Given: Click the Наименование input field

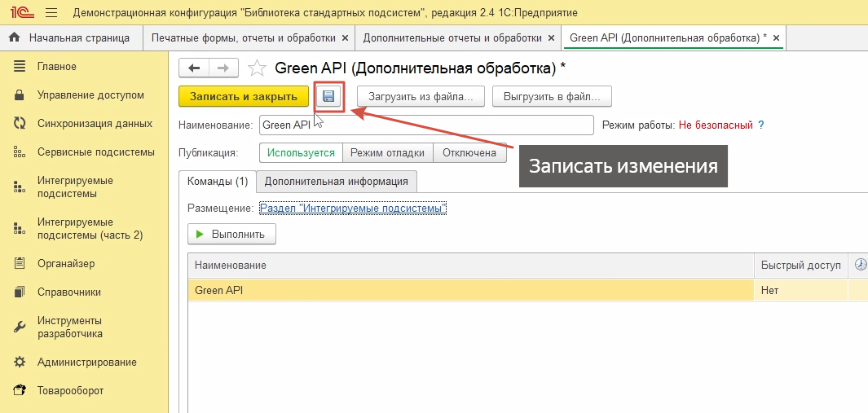Looking at the screenshot, I should 425,125.
